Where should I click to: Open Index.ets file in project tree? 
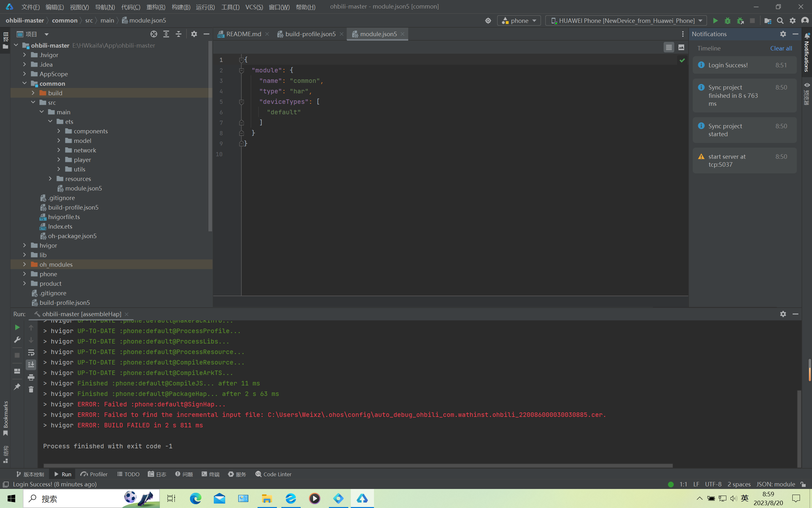(x=60, y=226)
